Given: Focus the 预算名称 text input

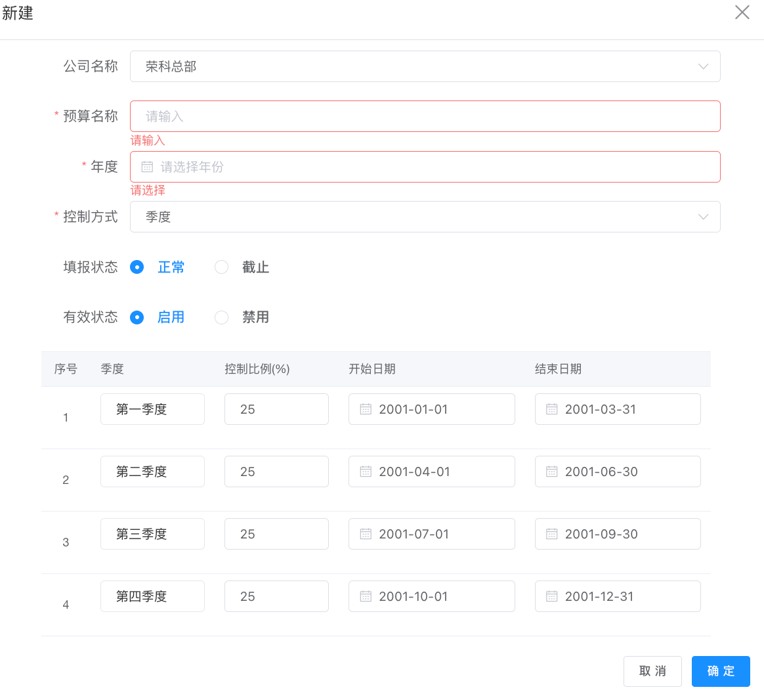Looking at the screenshot, I should (425, 116).
